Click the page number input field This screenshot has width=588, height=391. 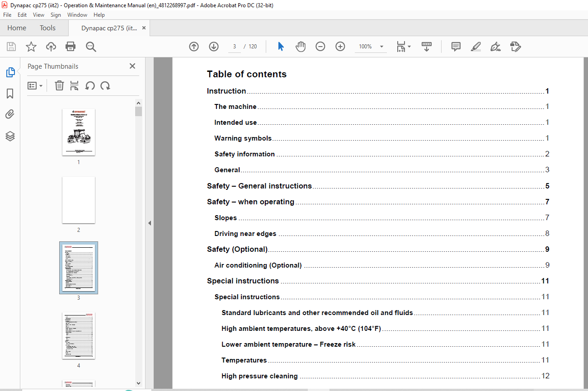(x=235, y=47)
